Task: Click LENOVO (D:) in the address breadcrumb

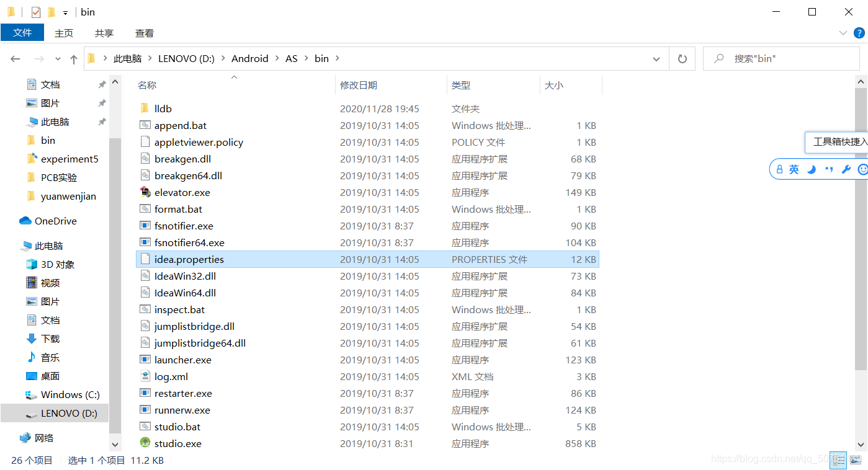Action: click(186, 58)
